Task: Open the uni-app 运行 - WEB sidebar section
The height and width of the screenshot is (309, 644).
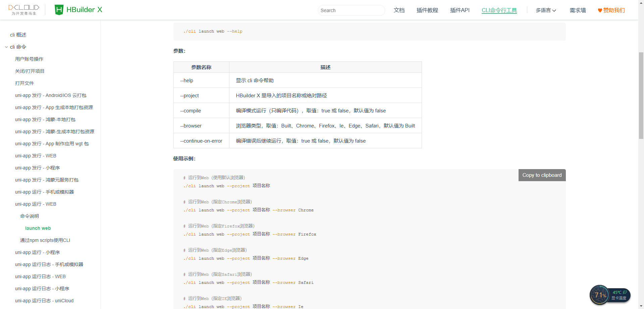Action: (x=36, y=204)
